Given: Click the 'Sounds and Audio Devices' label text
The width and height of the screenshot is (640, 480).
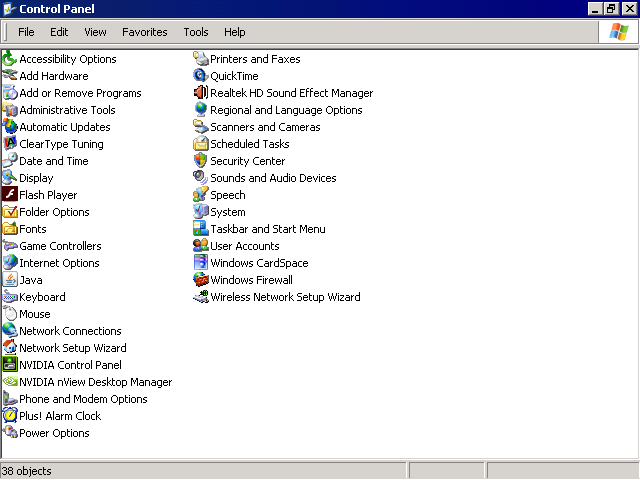Looking at the screenshot, I should (273, 178).
